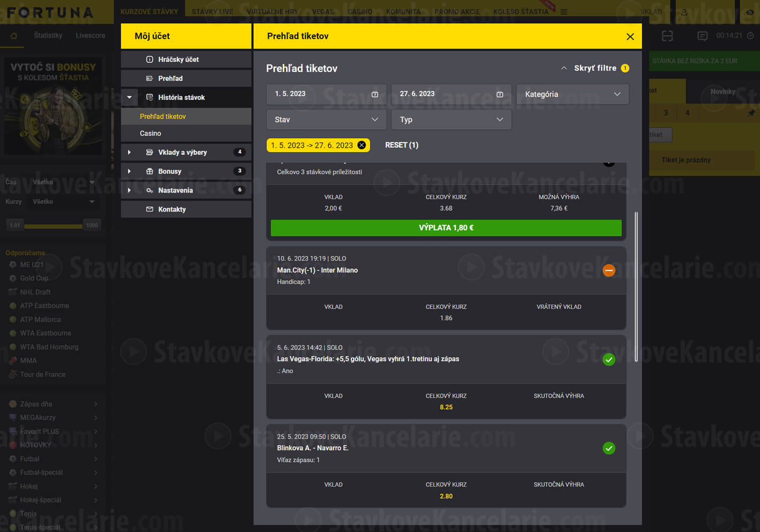Click the ticket scan icon at top right

point(668,36)
